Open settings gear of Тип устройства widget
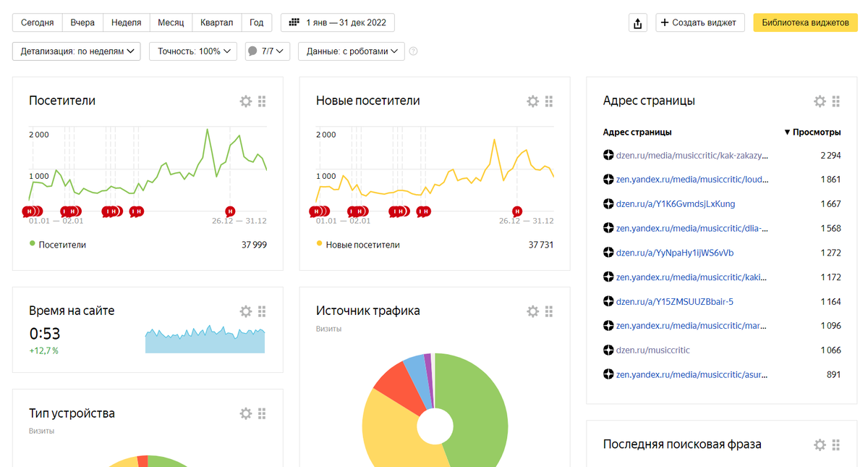 246,413
